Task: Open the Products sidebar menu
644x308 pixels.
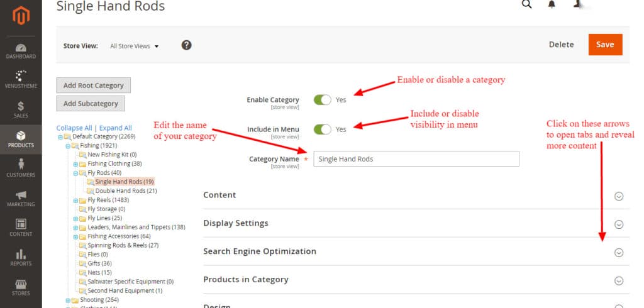Action: 21,140
